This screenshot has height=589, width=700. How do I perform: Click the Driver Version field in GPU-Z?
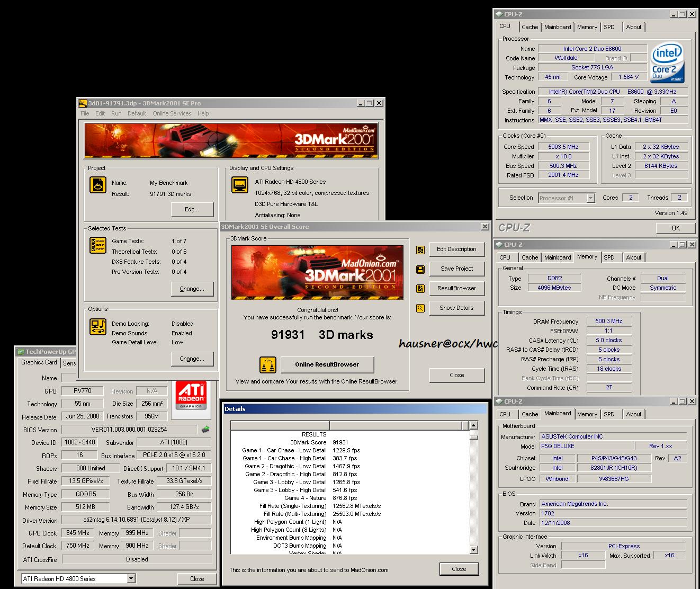pyautogui.click(x=137, y=521)
